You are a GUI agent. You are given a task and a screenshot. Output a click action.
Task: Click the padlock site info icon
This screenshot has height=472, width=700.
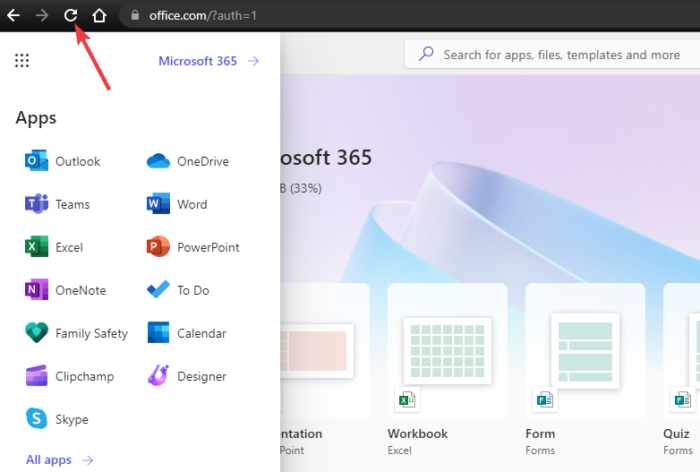135,16
